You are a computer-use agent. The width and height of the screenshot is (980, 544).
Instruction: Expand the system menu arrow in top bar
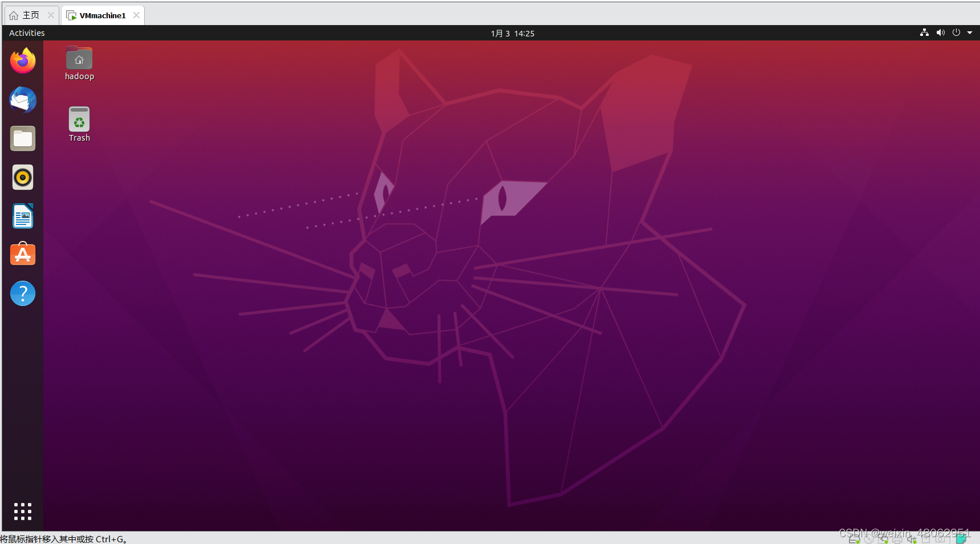click(970, 33)
